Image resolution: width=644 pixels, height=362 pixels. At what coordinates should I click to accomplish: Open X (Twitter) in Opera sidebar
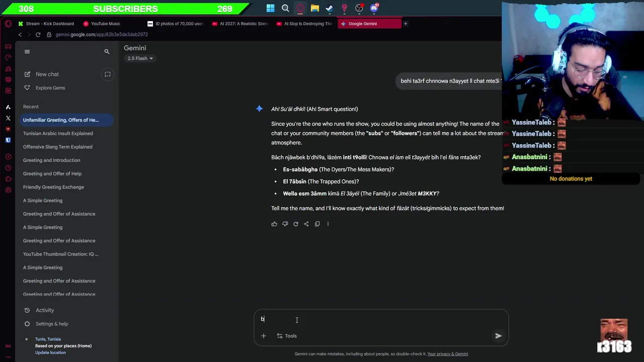click(8, 118)
